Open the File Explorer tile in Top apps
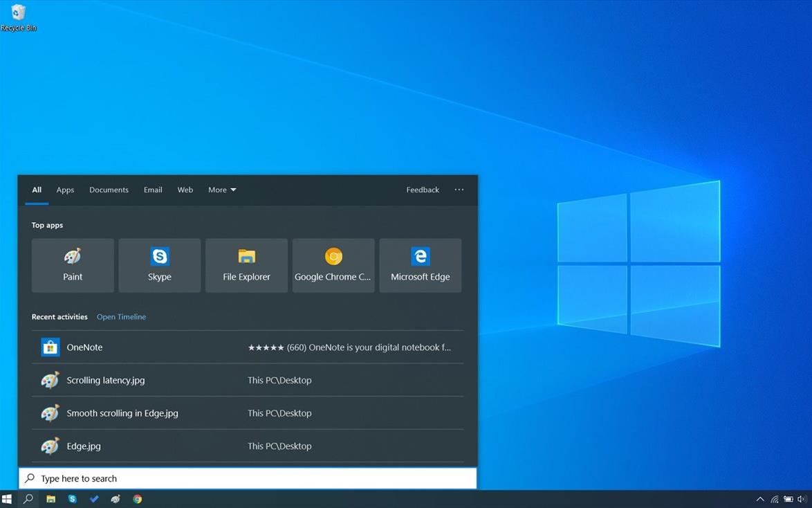Screen dimensions: 812x508 tap(246, 265)
